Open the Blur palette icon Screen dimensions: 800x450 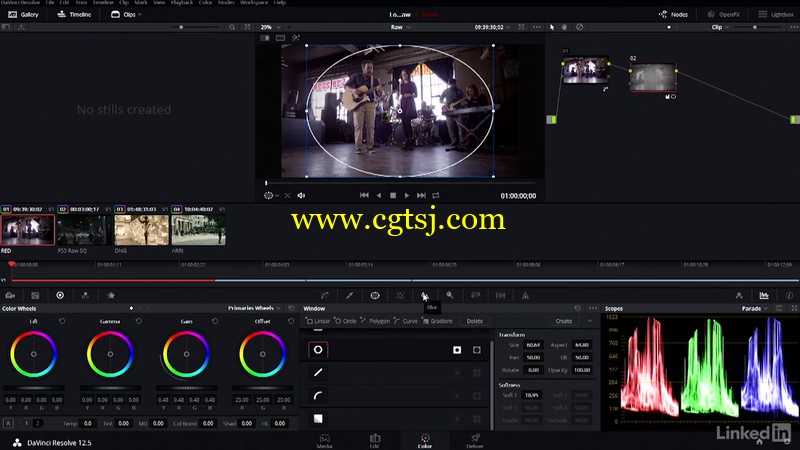pyautogui.click(x=424, y=295)
